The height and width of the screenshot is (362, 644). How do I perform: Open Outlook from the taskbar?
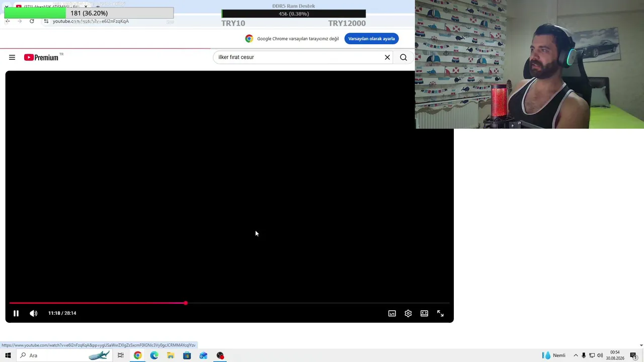203,355
